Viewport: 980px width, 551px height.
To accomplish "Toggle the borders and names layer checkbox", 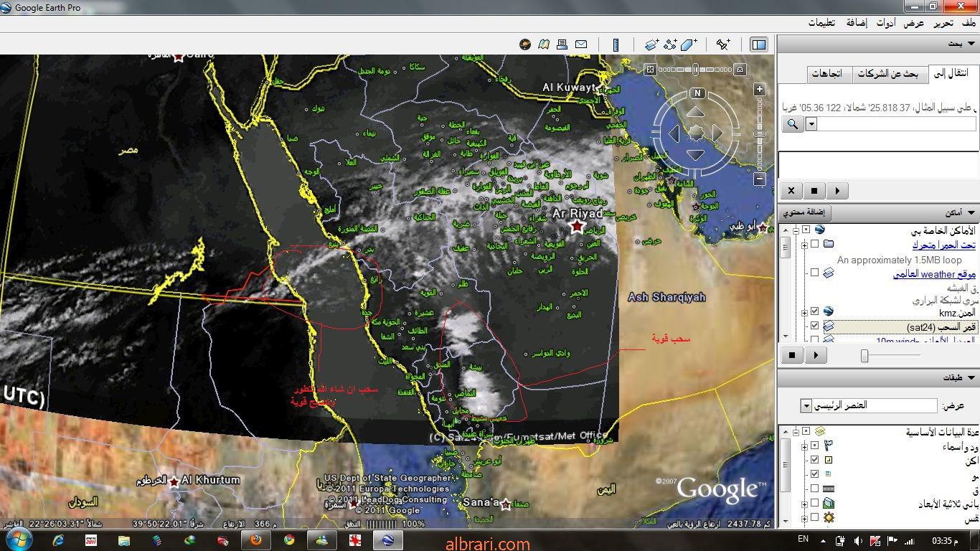I will 814,446.
